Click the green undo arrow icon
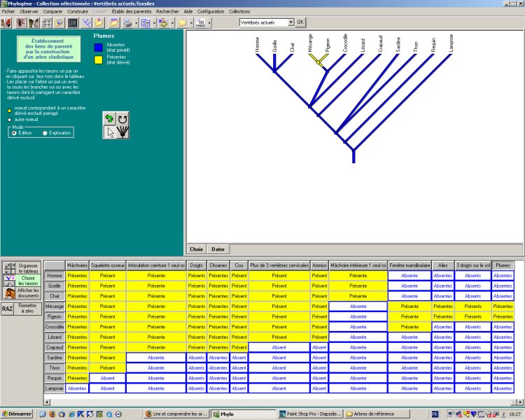This screenshot has width=525, height=420. 109,119
